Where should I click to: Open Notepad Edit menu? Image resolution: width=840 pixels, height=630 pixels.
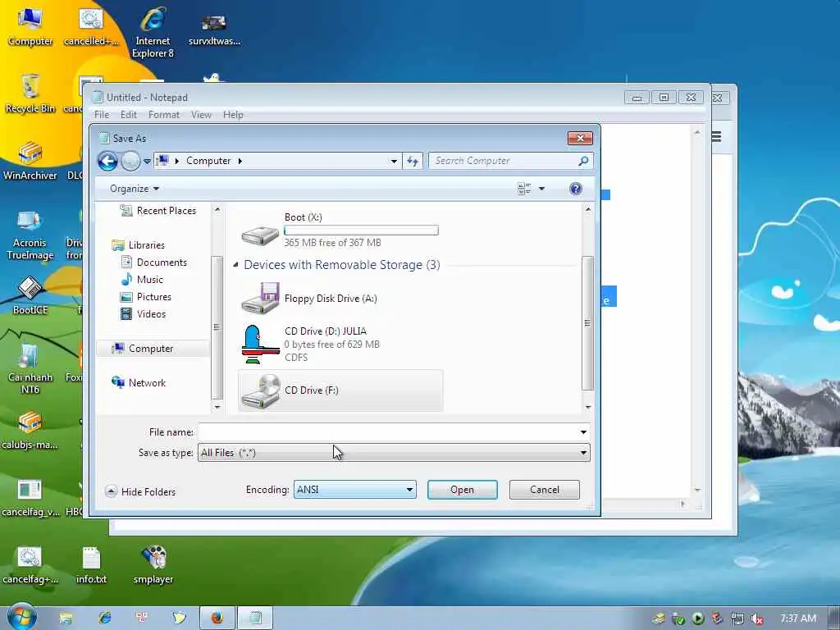pos(129,114)
